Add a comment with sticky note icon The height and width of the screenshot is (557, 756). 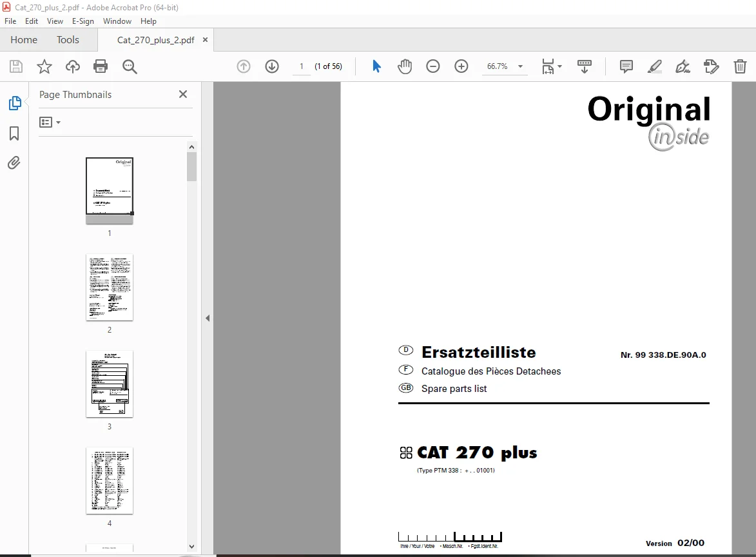click(x=626, y=66)
